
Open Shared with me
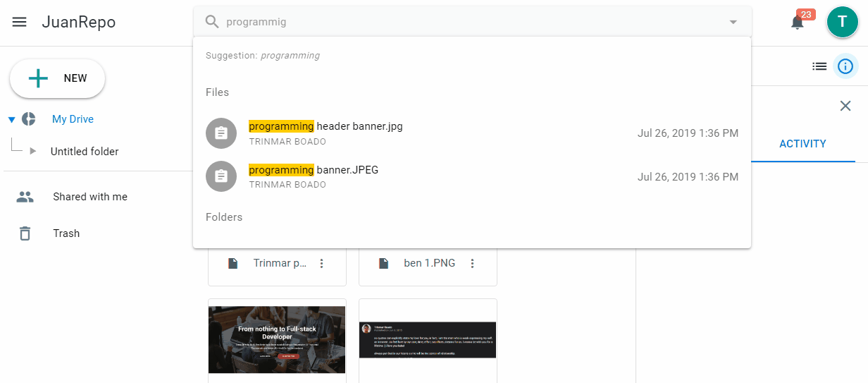[x=90, y=197]
